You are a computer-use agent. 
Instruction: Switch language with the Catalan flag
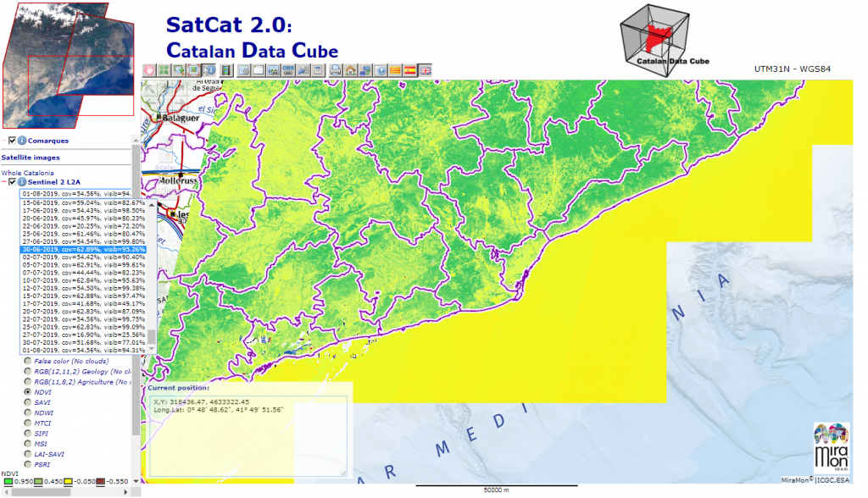coord(395,70)
